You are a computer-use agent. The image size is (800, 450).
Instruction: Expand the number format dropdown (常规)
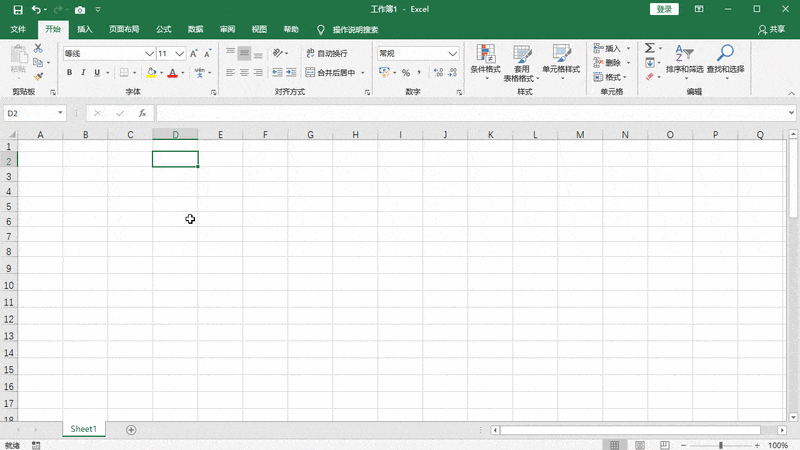coord(453,53)
